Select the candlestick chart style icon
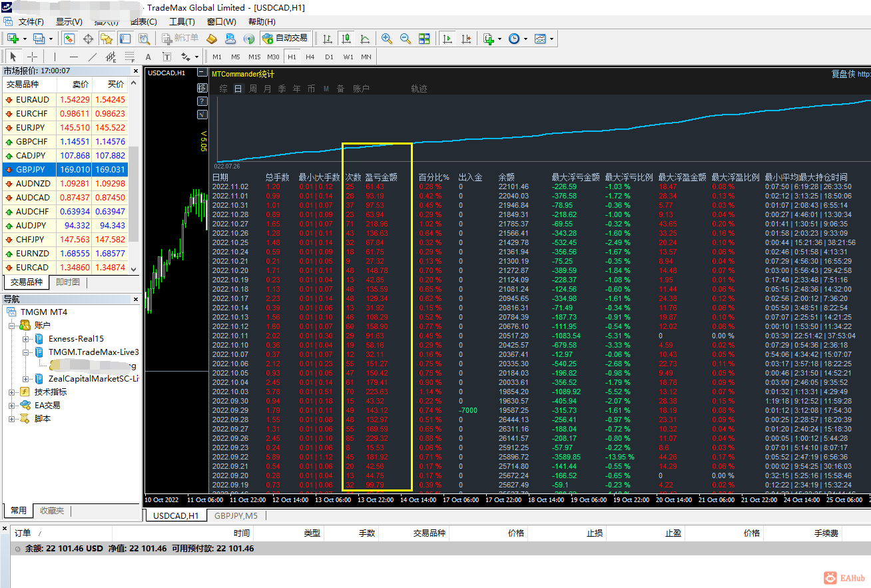871x588 pixels. (346, 39)
